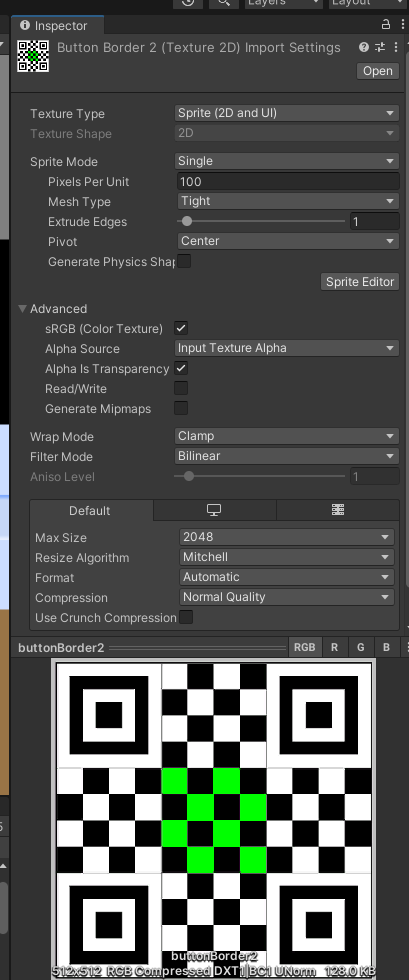Open the Resize Algorithm dropdown
The height and width of the screenshot is (980, 409).
point(286,557)
